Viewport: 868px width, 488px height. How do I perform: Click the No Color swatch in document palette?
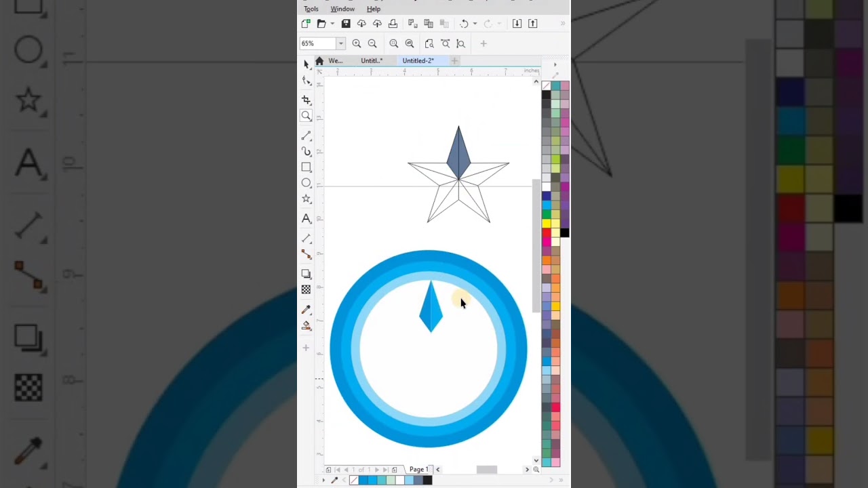click(x=353, y=480)
